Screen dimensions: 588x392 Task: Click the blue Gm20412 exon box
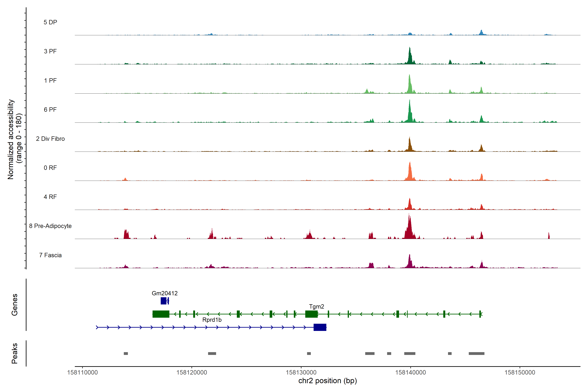[x=163, y=301]
